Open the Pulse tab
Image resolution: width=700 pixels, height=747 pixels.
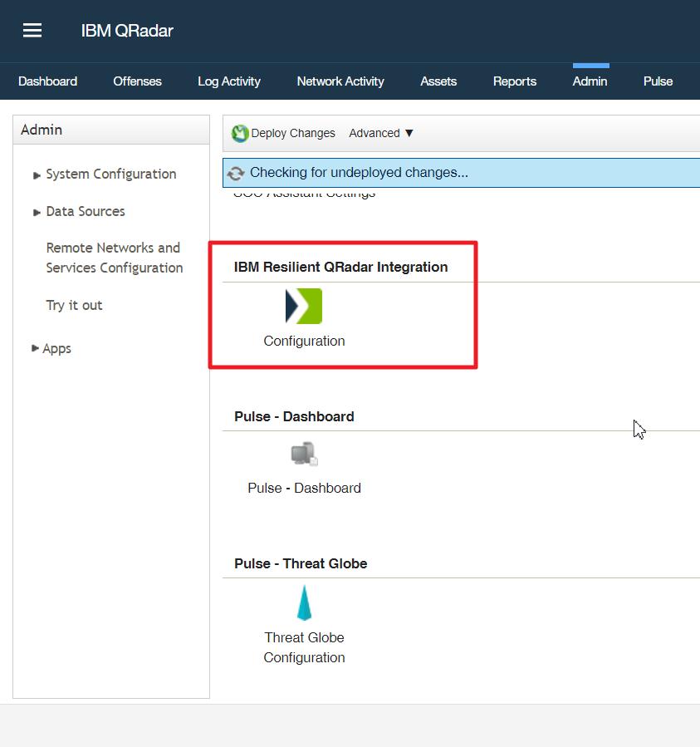657,81
